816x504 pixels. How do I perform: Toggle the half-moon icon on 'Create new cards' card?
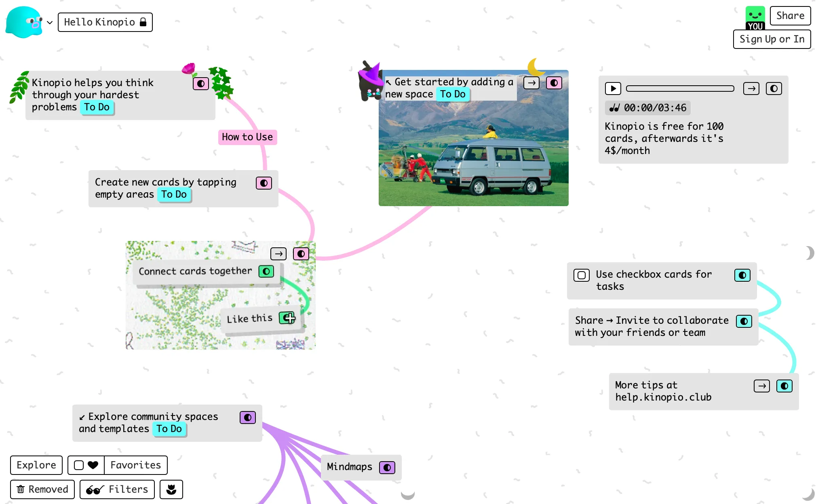point(264,183)
